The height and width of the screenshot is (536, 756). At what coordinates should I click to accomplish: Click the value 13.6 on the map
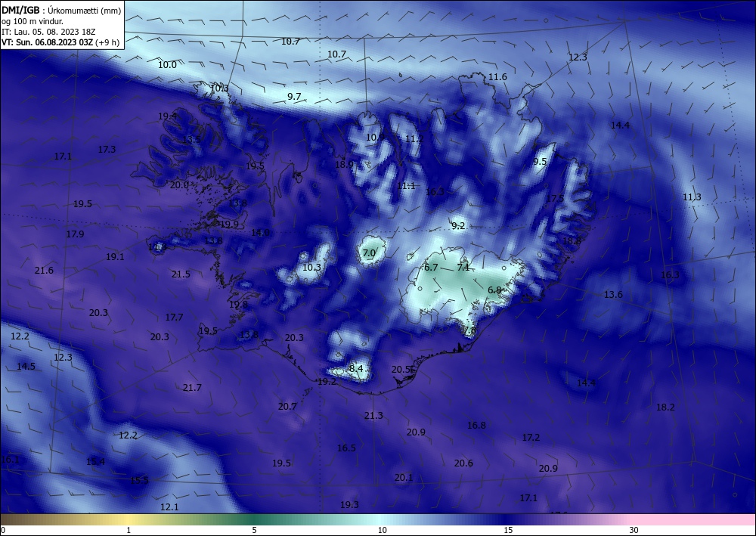(613, 295)
